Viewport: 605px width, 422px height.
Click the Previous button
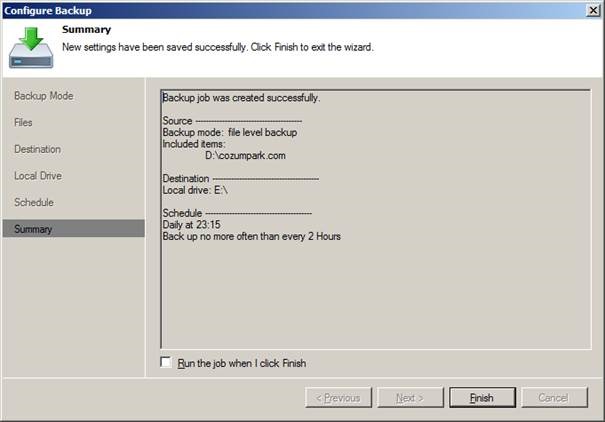pyautogui.click(x=338, y=397)
